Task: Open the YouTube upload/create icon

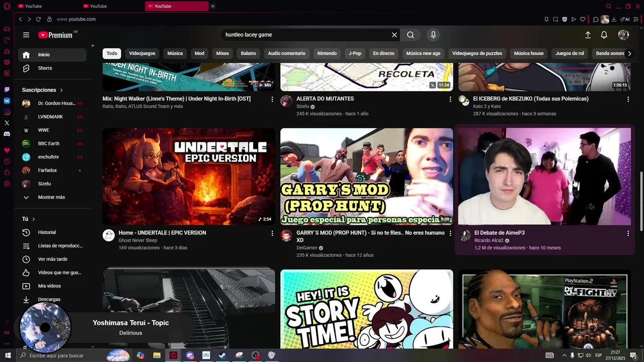Action: click(x=588, y=35)
